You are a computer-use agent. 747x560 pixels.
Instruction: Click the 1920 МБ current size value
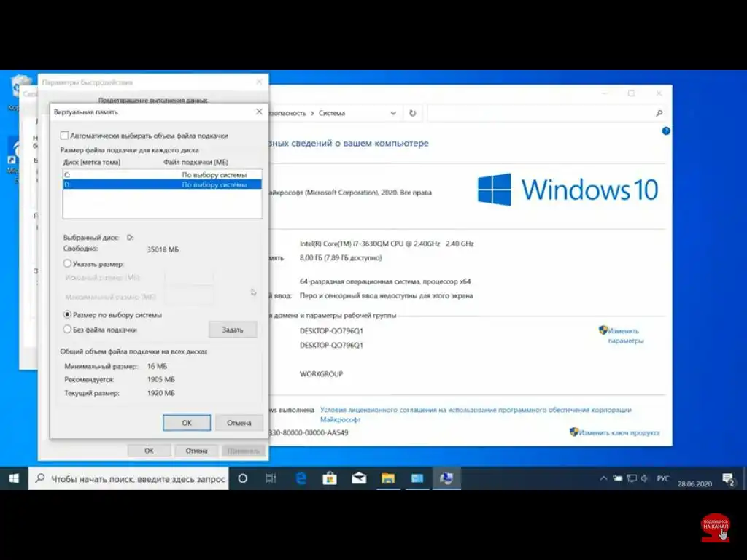161,393
